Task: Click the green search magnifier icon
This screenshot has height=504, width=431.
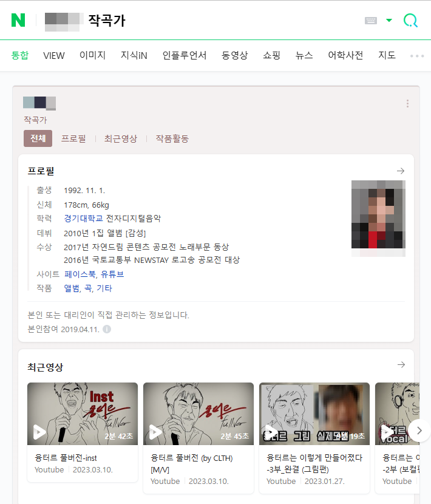Action: (410, 21)
